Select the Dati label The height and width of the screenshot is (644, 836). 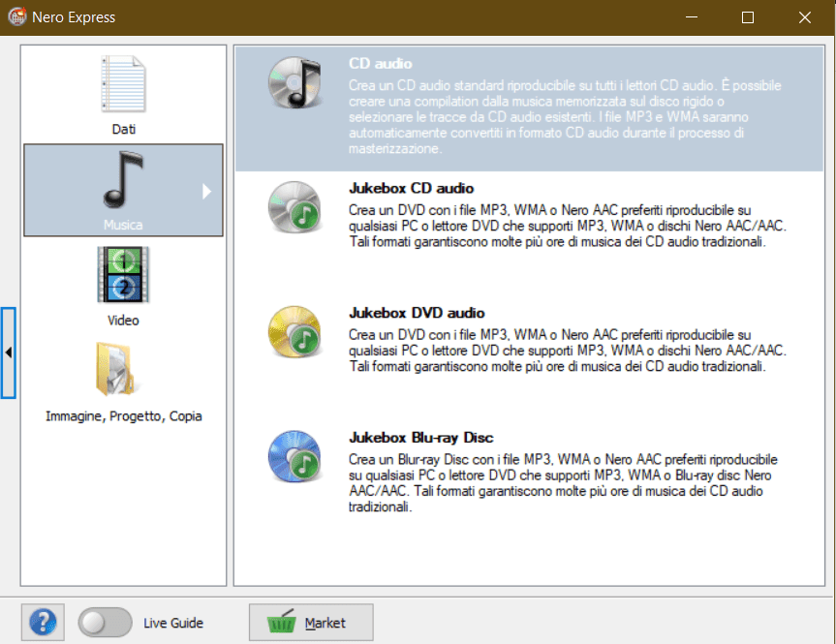[124, 130]
